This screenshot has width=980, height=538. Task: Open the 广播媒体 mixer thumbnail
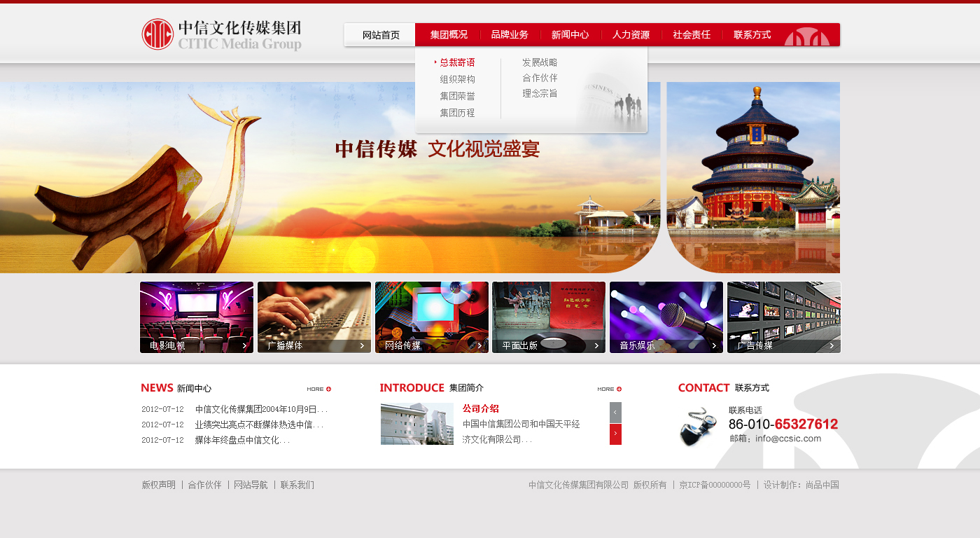(314, 317)
